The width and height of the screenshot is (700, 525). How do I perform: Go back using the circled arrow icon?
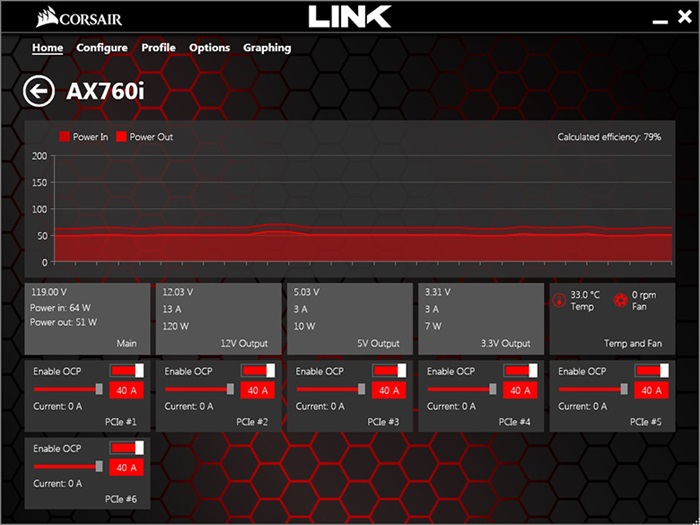[x=39, y=92]
